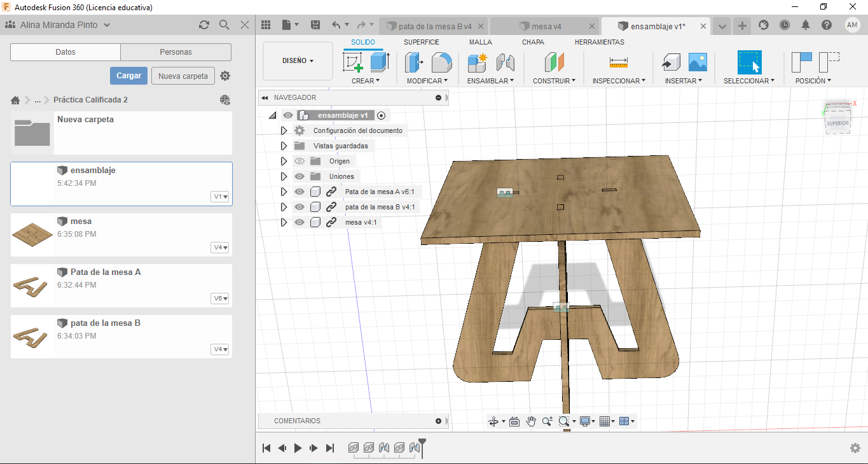Image resolution: width=868 pixels, height=464 pixels.
Task: Refresh the data panel
Action: tap(204, 25)
